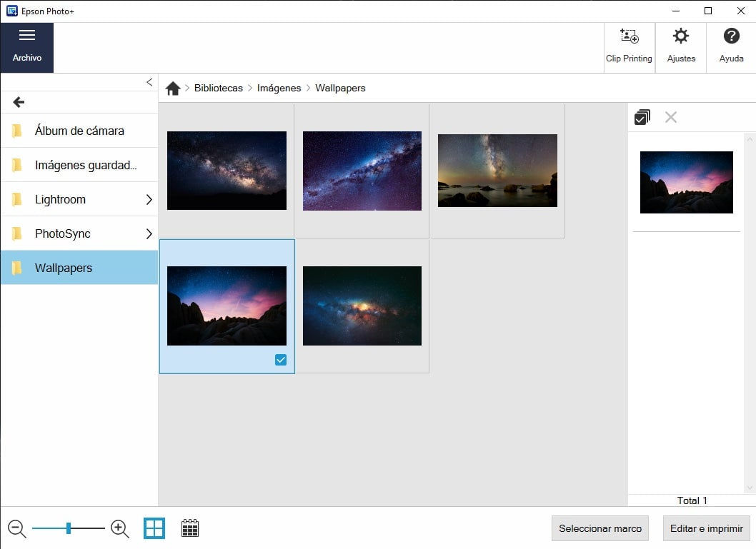Adjust the thumbnail size slider handle
756x549 pixels.
point(69,528)
